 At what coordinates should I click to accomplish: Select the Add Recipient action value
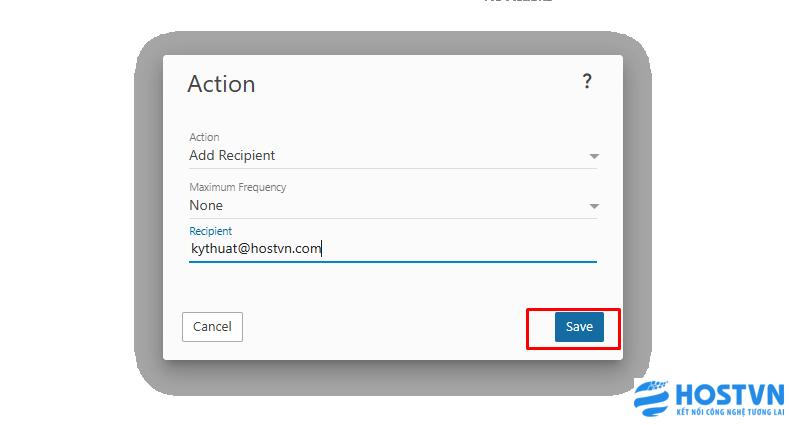(x=232, y=155)
